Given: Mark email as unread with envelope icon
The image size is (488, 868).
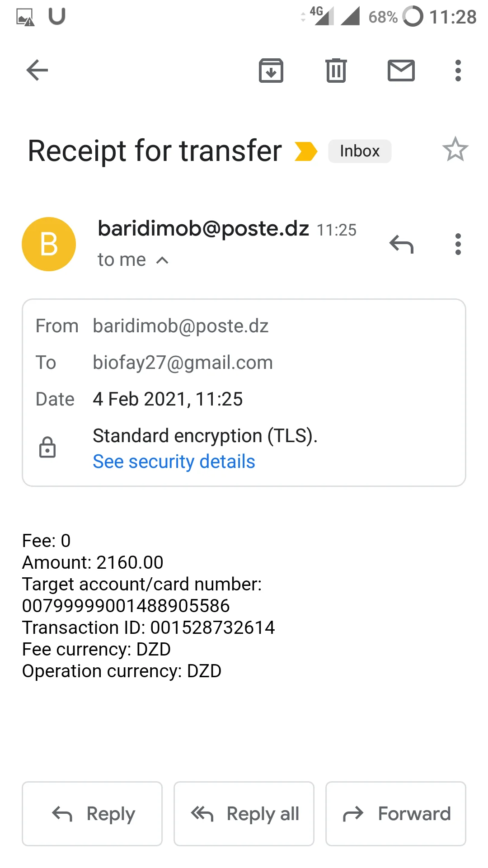Looking at the screenshot, I should pos(401,71).
